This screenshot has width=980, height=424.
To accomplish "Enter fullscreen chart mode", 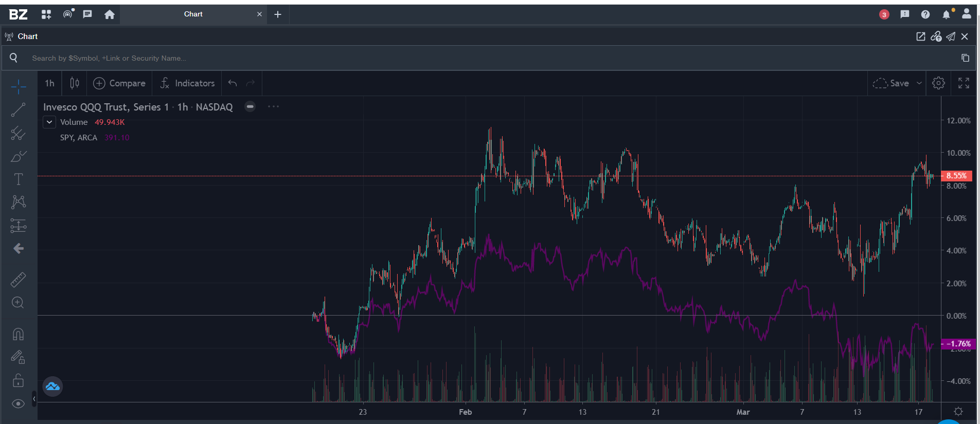I will [x=964, y=83].
